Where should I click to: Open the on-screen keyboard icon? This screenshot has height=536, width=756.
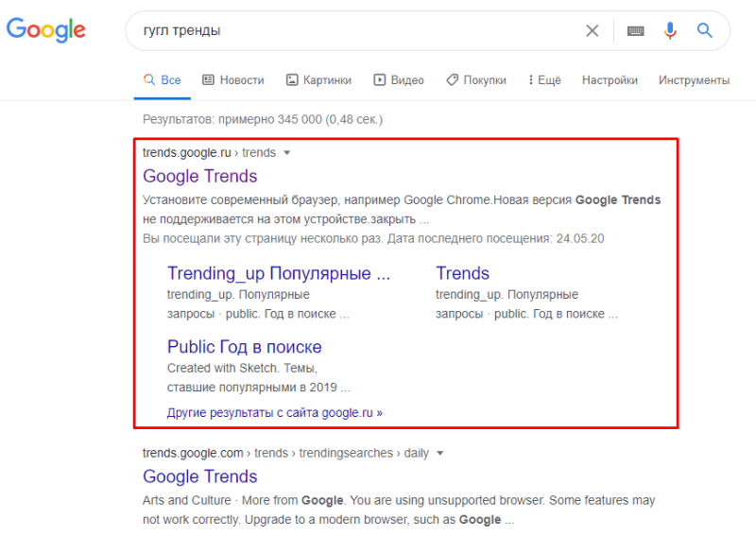(635, 31)
